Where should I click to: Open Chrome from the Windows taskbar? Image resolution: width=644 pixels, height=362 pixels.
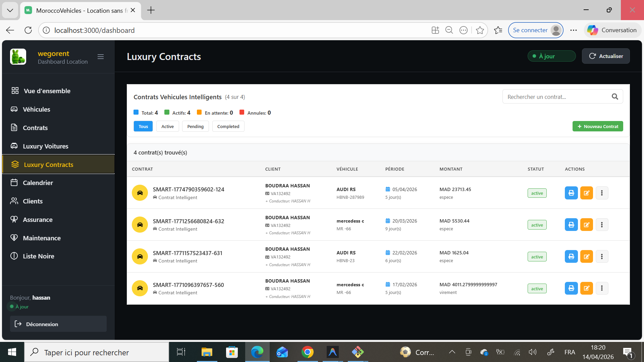coord(307,352)
